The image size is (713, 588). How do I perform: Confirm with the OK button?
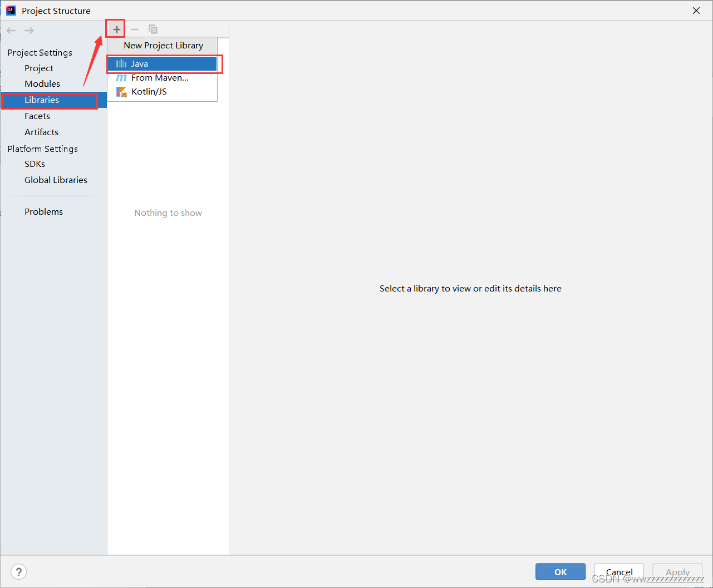pos(560,572)
